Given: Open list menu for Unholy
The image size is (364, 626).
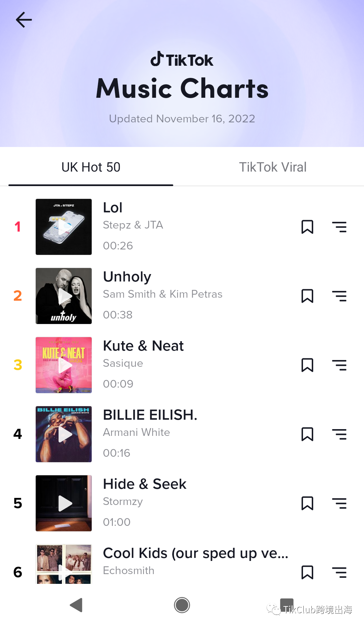Looking at the screenshot, I should [339, 296].
